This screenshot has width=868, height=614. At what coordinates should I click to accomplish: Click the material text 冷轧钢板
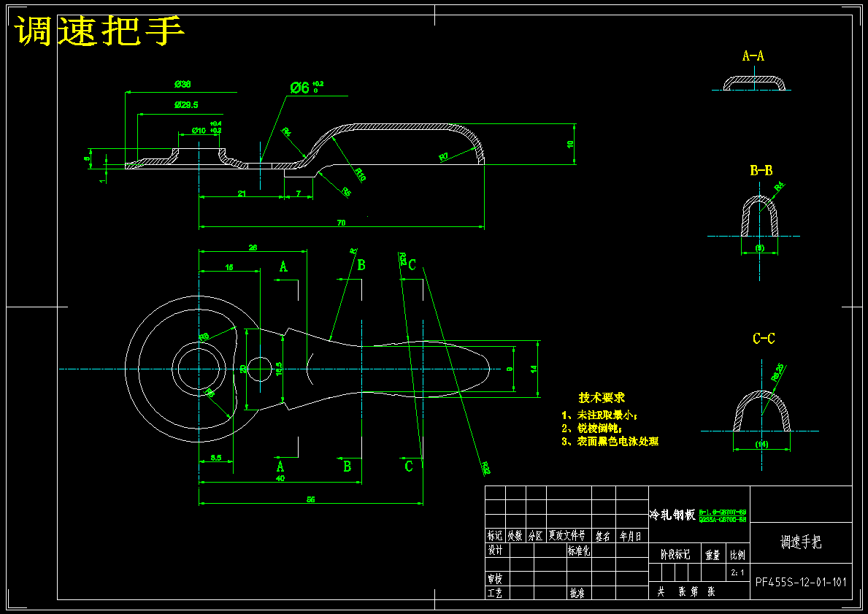tap(672, 515)
